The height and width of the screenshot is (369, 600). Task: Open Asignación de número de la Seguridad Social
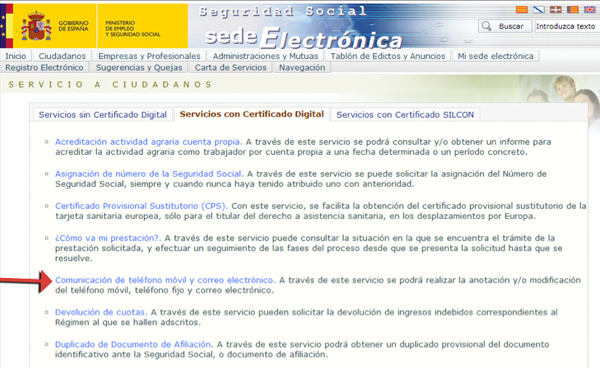[149, 174]
